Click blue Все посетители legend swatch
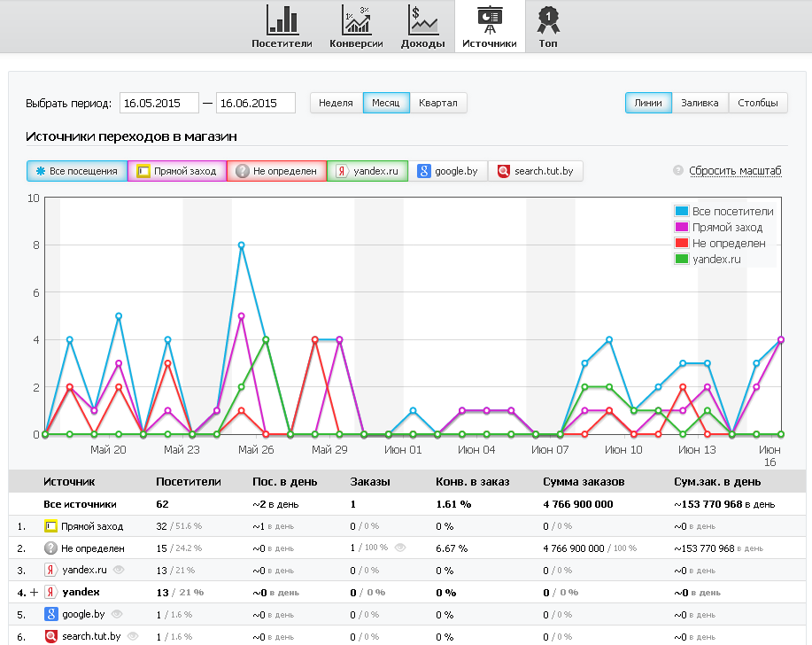 (682, 212)
